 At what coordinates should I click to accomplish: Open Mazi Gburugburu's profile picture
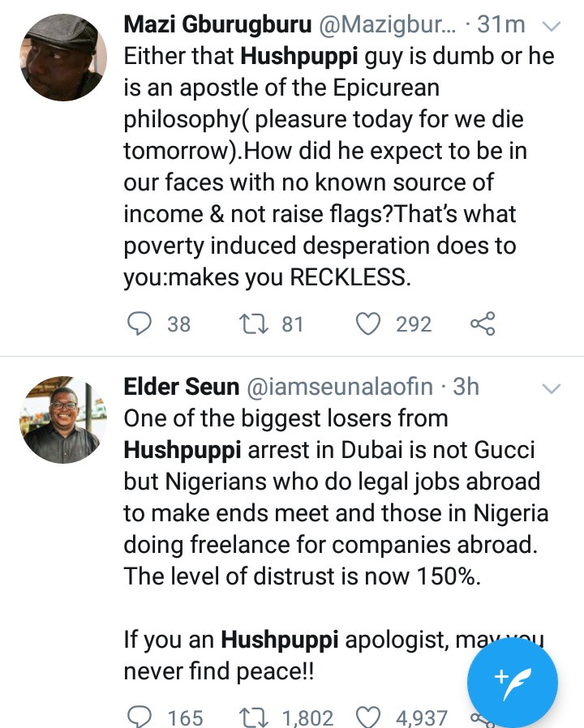tap(62, 57)
